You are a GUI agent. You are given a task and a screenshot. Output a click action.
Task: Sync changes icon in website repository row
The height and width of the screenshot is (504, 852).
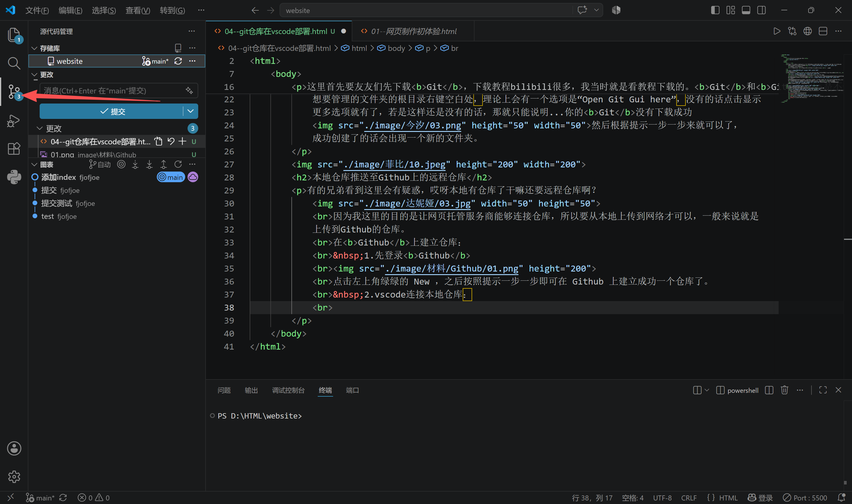tap(178, 61)
